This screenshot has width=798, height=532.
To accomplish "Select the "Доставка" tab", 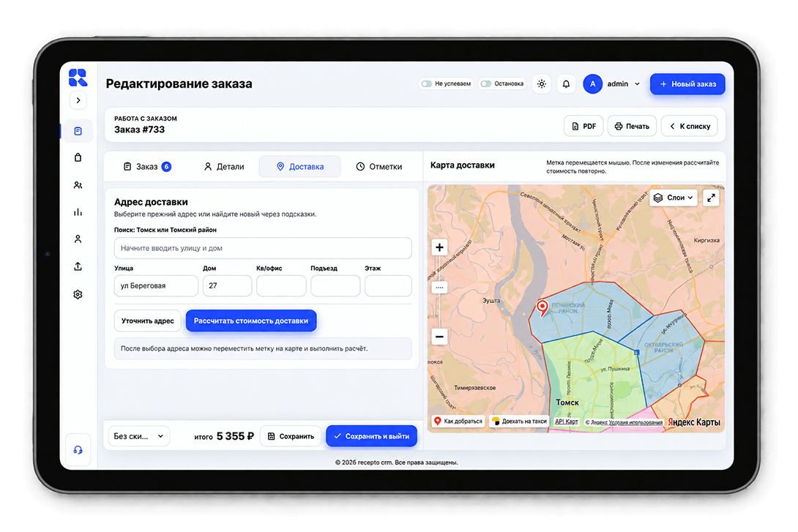I will click(x=299, y=167).
